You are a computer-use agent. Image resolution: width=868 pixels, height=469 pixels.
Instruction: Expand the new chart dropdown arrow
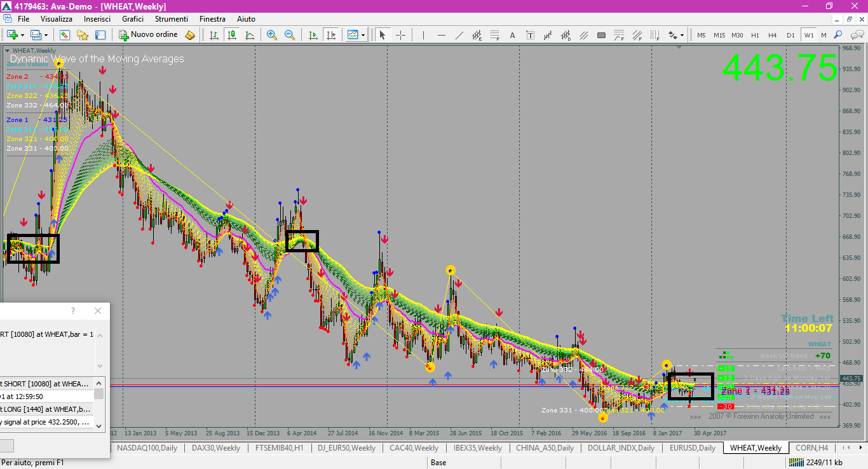click(x=23, y=35)
